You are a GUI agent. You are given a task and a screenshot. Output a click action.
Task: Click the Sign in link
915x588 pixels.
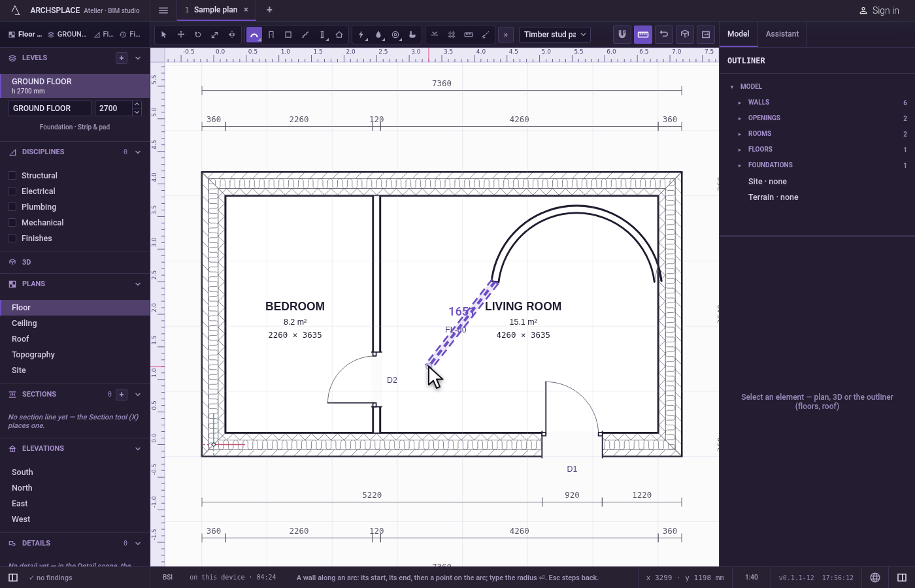[879, 10]
